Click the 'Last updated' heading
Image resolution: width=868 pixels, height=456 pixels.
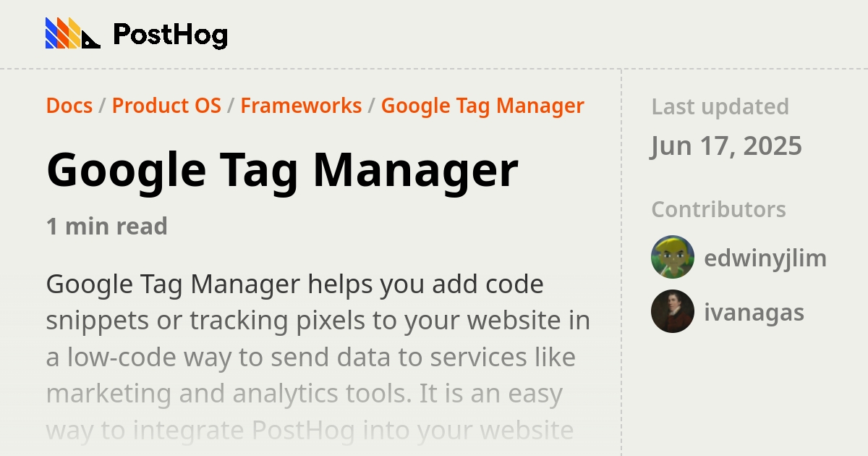point(720,106)
